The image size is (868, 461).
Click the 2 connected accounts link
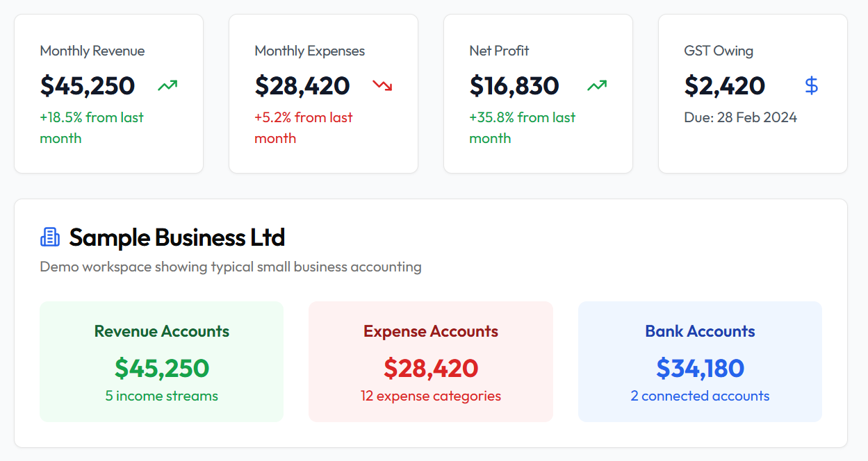point(700,395)
